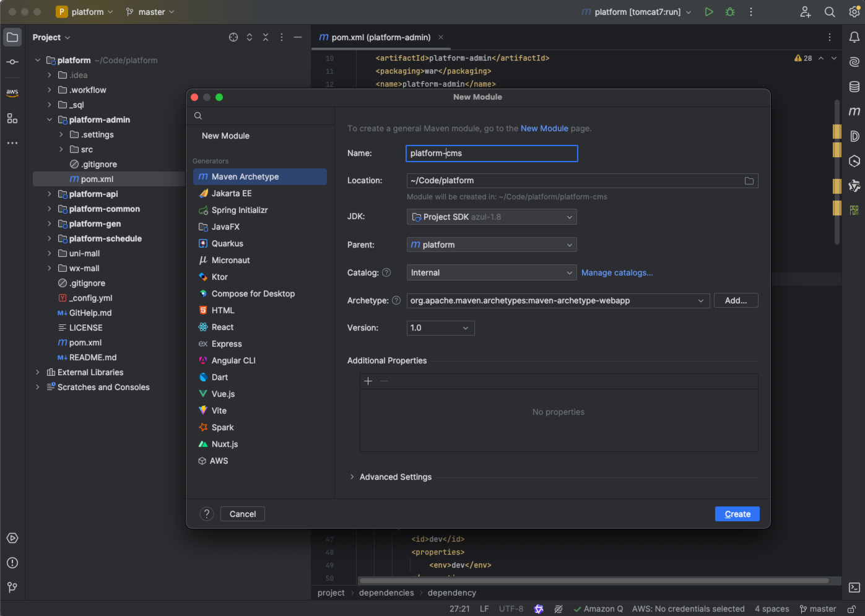Viewport: 865px width, 616px height.
Task: Show Catalog help tooltip
Action: pos(386,272)
